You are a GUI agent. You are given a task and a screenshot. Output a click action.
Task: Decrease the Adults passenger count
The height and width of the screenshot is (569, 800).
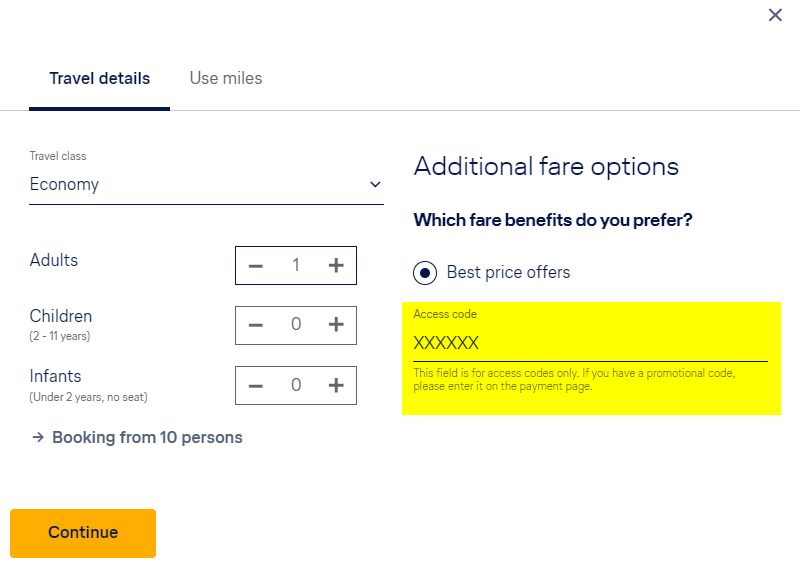click(256, 265)
